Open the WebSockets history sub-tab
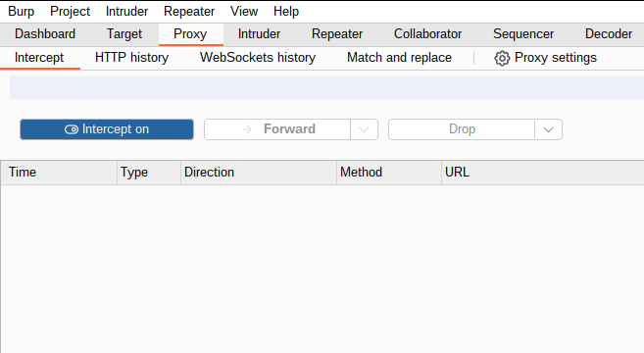Image resolution: width=644 pixels, height=353 pixels. point(258,58)
